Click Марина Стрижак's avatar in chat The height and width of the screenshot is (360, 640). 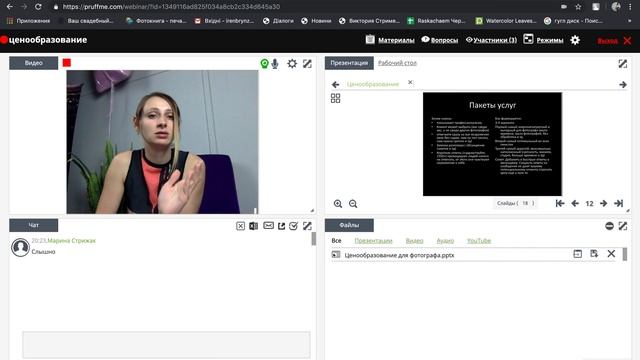click(x=20, y=247)
